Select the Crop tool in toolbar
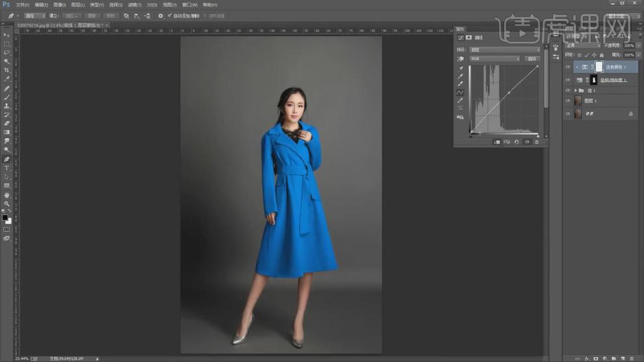Screen dimensions: 644x362 click(7, 70)
